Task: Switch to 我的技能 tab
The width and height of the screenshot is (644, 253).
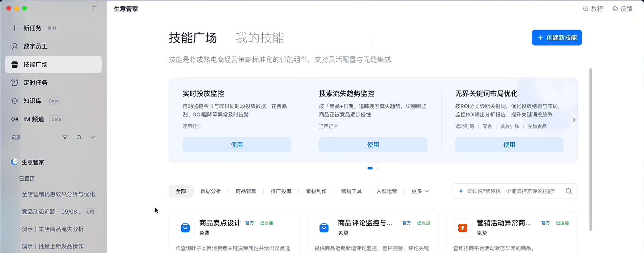Action: [x=260, y=38]
